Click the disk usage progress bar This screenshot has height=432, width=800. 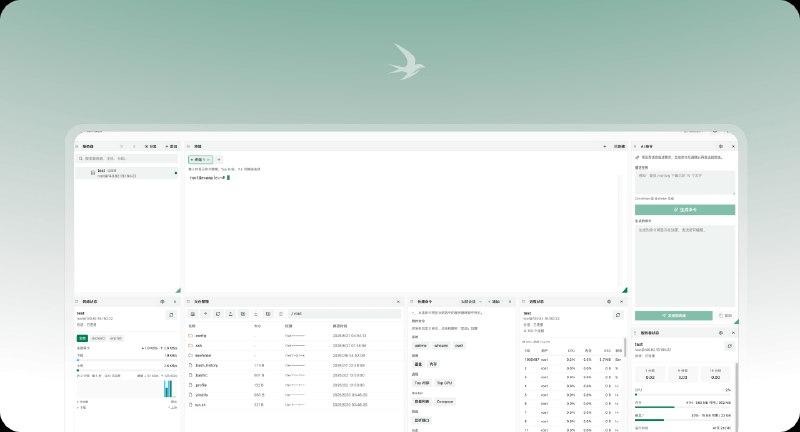[x=682, y=420]
